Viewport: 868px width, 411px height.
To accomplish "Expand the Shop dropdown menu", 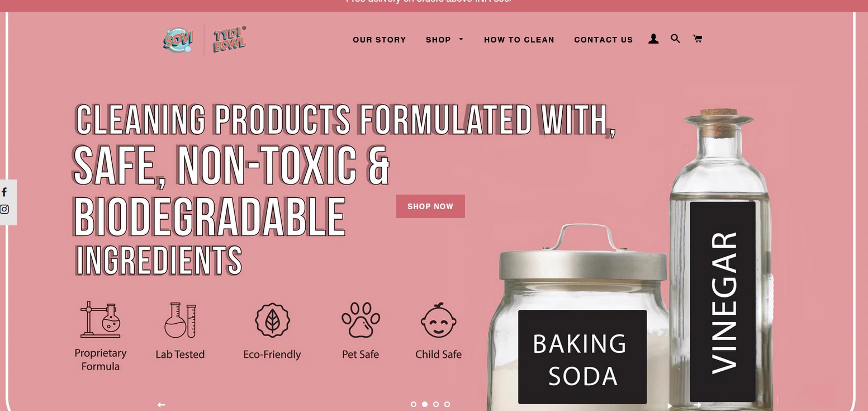I will [x=445, y=40].
